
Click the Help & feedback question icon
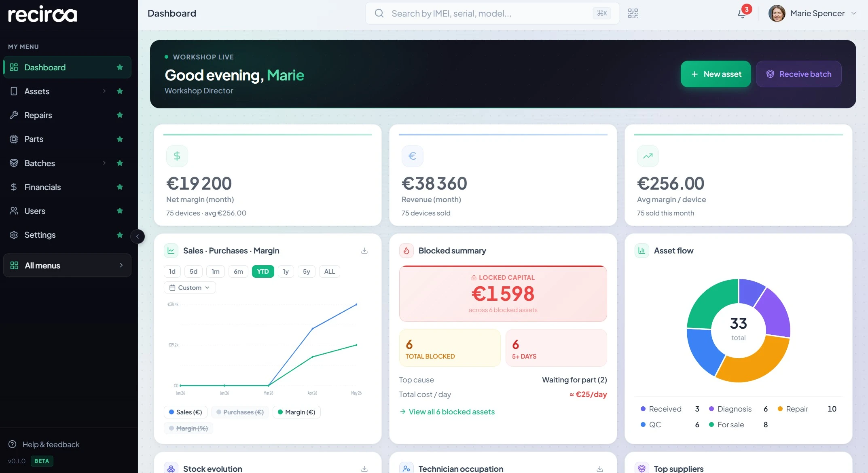click(13, 444)
